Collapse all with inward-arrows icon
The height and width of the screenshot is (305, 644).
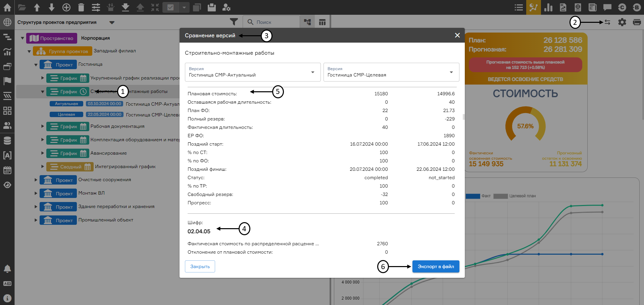click(x=155, y=7)
